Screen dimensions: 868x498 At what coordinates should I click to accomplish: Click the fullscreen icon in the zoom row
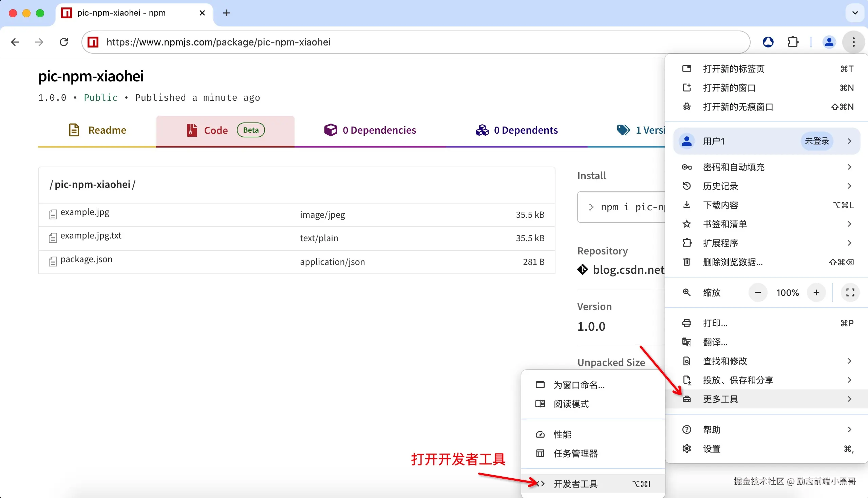pyautogui.click(x=850, y=292)
